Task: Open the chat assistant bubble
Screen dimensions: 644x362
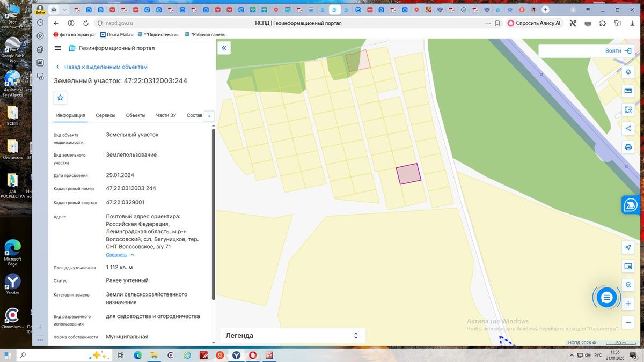Action: coord(606,298)
